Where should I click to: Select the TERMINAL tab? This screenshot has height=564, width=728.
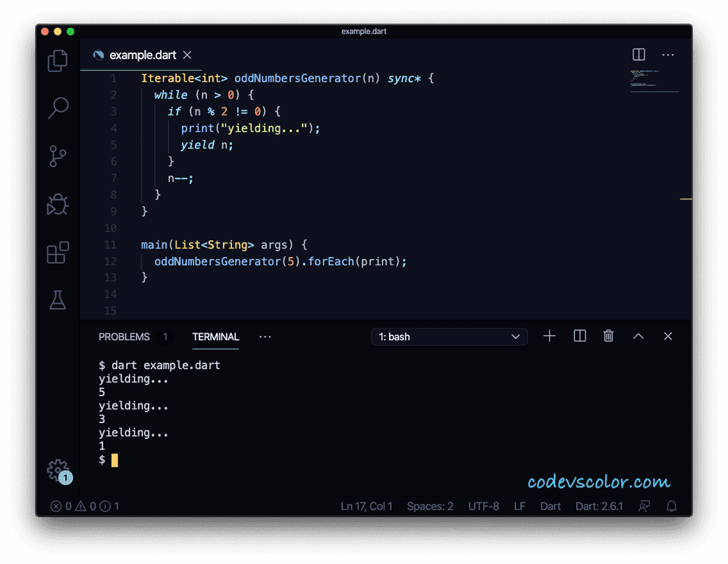tap(215, 337)
